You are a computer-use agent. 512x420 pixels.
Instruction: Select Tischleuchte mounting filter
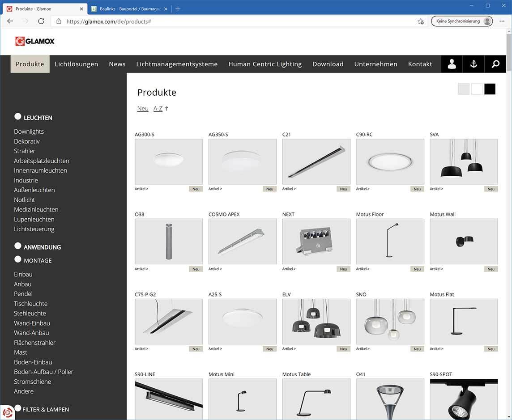click(31, 304)
